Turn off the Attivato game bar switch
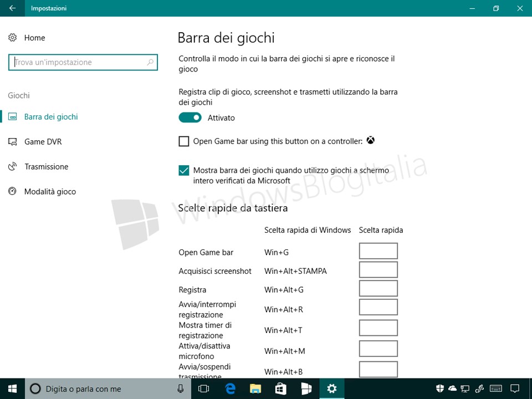This screenshot has height=399, width=532. [x=190, y=117]
